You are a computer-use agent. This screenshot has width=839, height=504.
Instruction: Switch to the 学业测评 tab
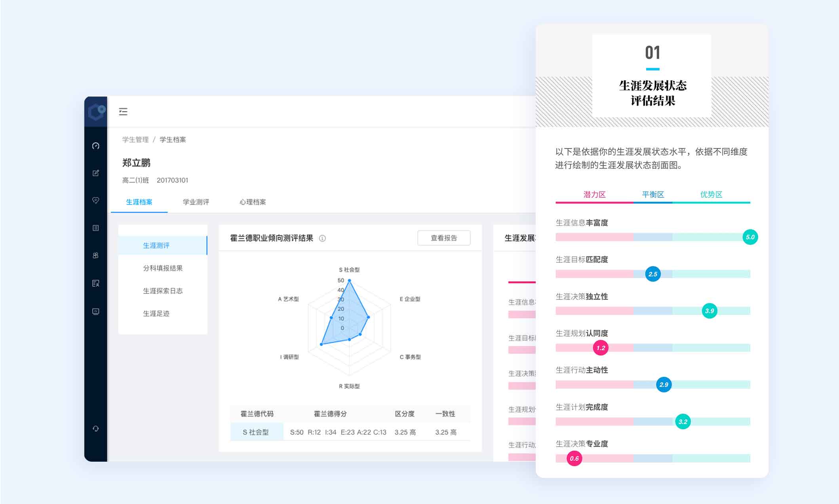tap(196, 202)
